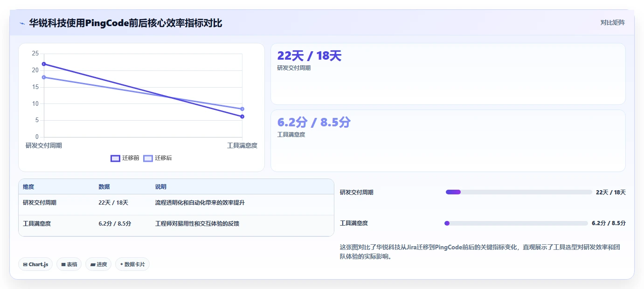Click the 研发交付周期 label beside progress bar
The width and height of the screenshot is (644, 289).
(x=357, y=193)
